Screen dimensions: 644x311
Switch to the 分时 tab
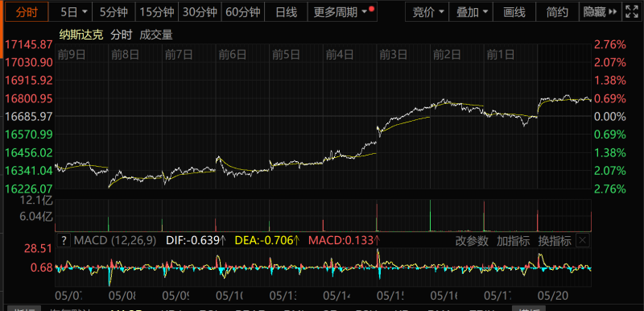coord(27,12)
